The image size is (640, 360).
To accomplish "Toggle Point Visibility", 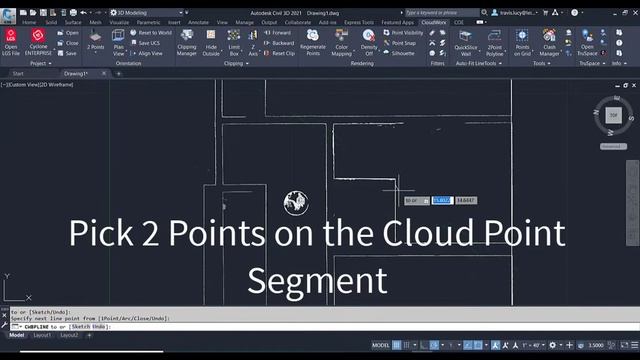I will pyautogui.click(x=403, y=33).
